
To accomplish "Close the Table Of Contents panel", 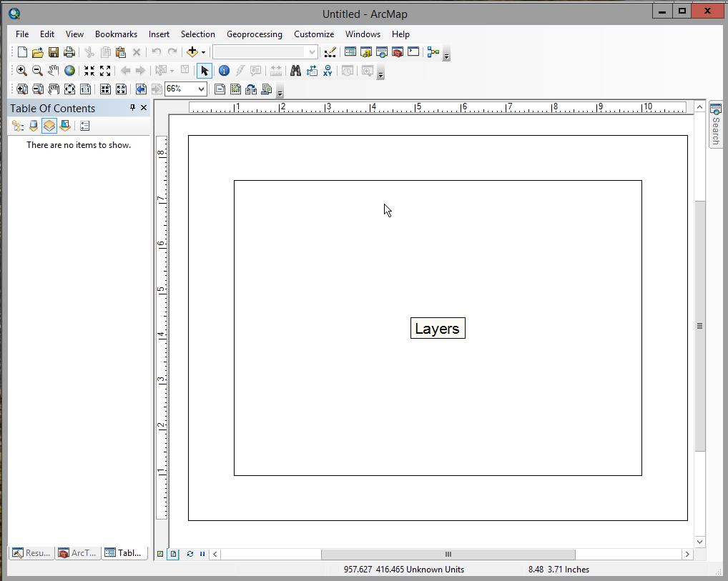I will click(144, 108).
